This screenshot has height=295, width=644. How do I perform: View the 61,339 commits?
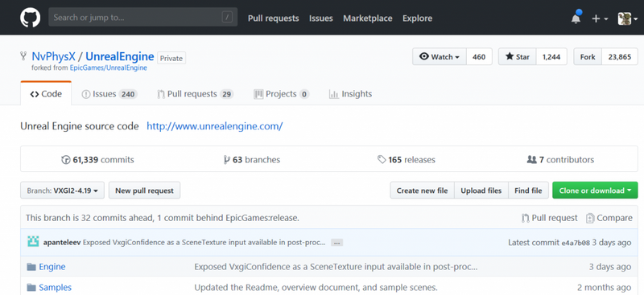[x=97, y=160]
